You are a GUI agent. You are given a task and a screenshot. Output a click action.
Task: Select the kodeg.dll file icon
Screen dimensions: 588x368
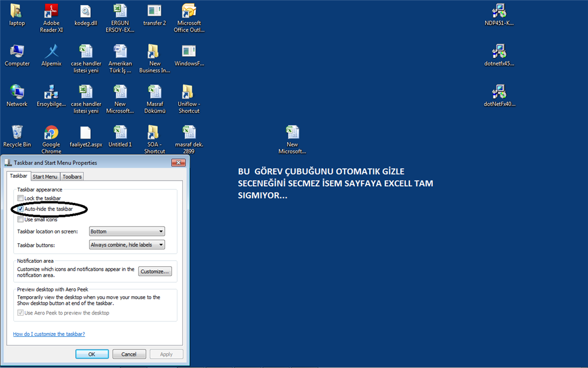(86, 11)
